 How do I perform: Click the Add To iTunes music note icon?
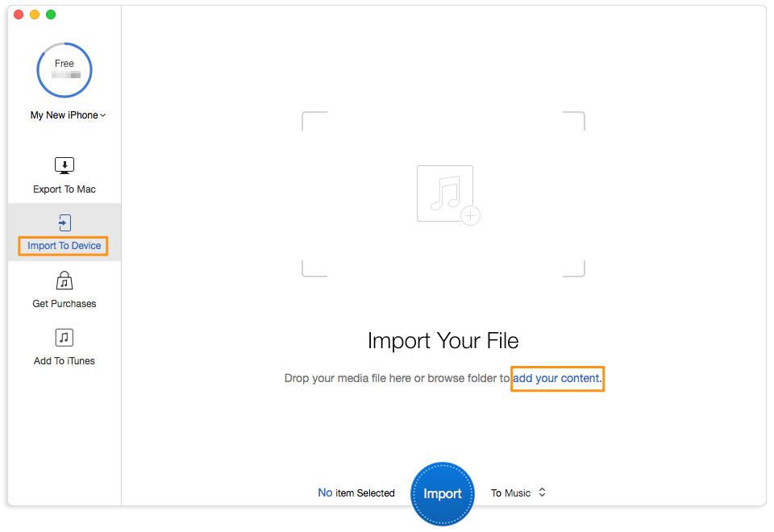click(x=64, y=338)
